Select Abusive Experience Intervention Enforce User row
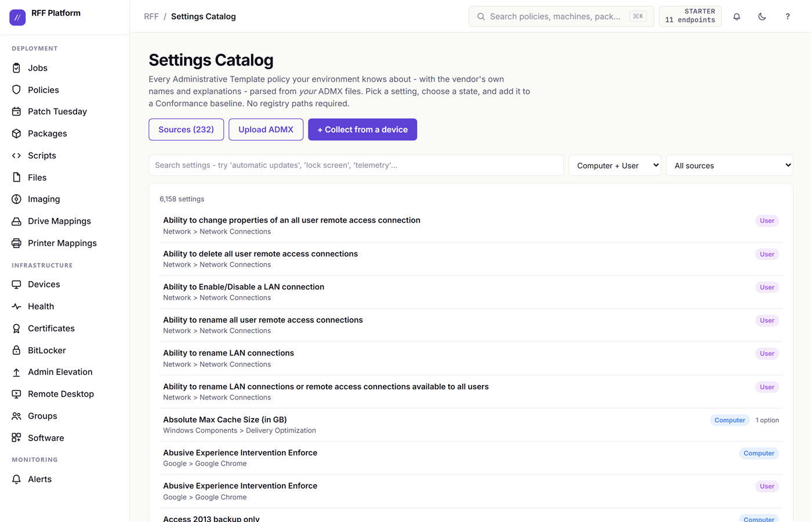The width and height of the screenshot is (812, 522). (x=471, y=491)
